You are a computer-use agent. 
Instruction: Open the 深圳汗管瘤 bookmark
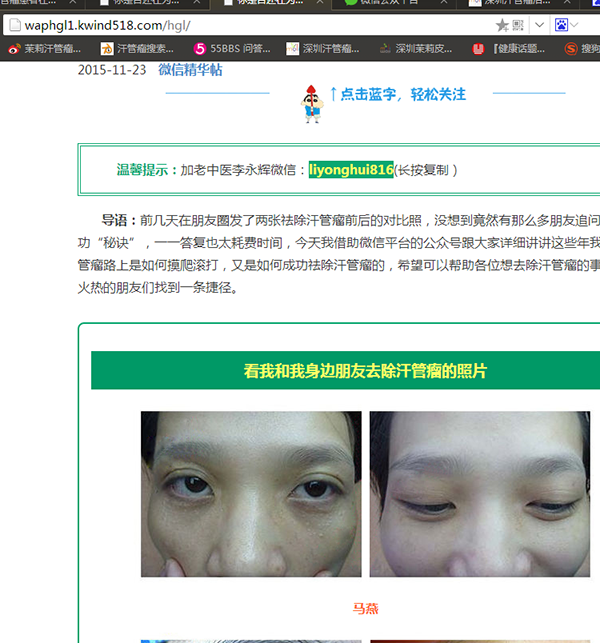[323, 49]
